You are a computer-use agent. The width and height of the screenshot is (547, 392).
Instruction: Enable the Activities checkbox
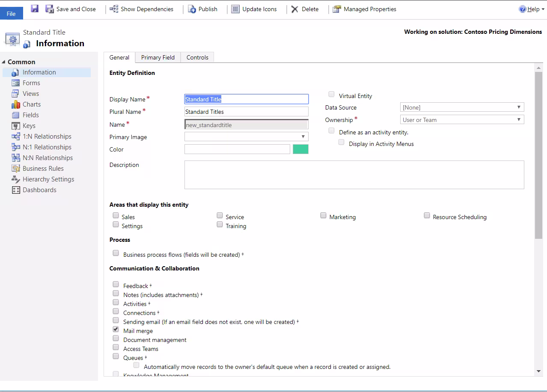point(116,302)
